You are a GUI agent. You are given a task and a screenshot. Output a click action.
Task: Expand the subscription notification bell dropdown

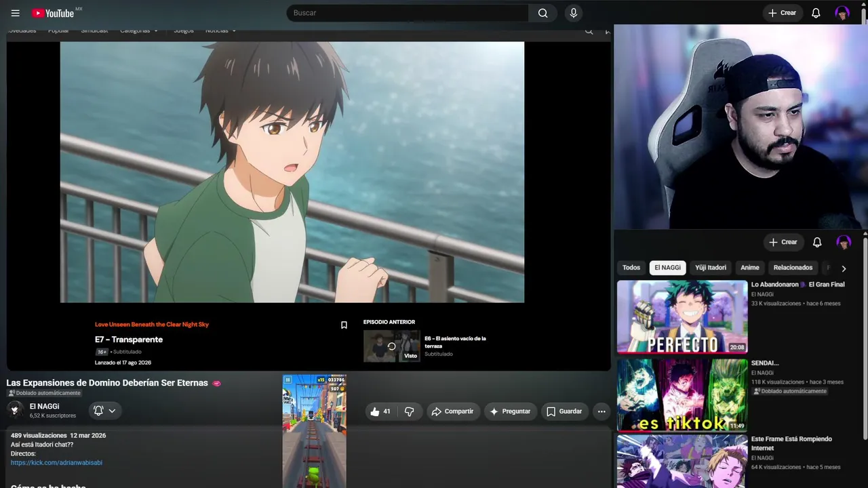tap(104, 411)
